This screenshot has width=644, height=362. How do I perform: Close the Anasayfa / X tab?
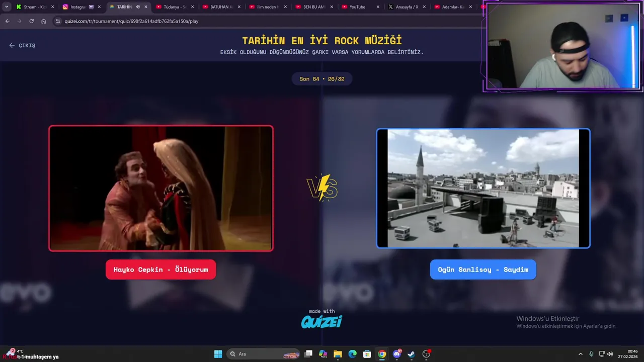[424, 7]
